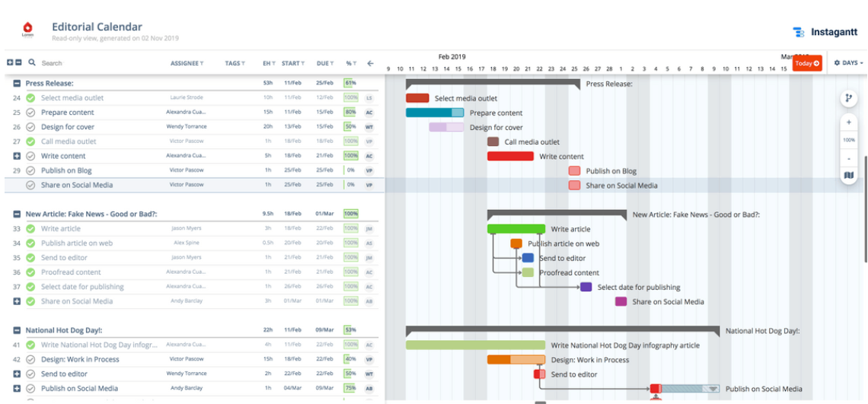Zoom out with the minus button
The width and height of the screenshot is (868, 404).
tap(849, 158)
